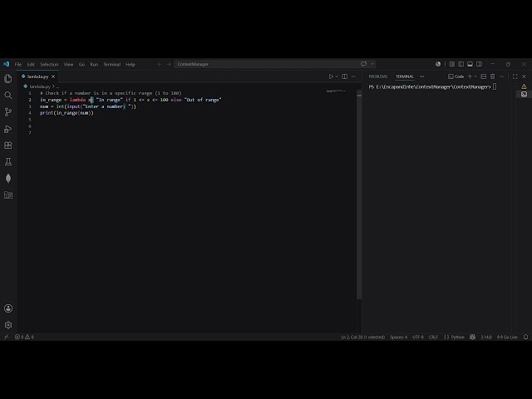Open the Selection menu
The image size is (532, 399).
point(49,64)
